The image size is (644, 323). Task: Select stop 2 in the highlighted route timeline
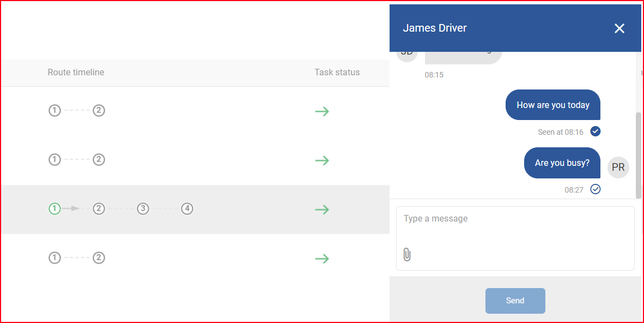99,208
